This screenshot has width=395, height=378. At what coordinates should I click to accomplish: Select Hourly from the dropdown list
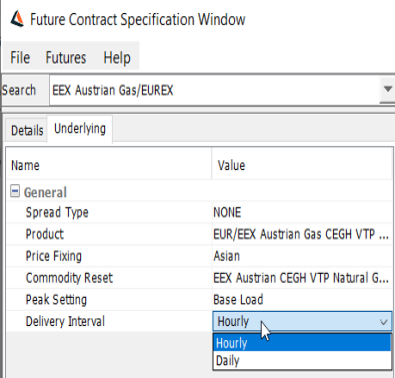(302, 343)
